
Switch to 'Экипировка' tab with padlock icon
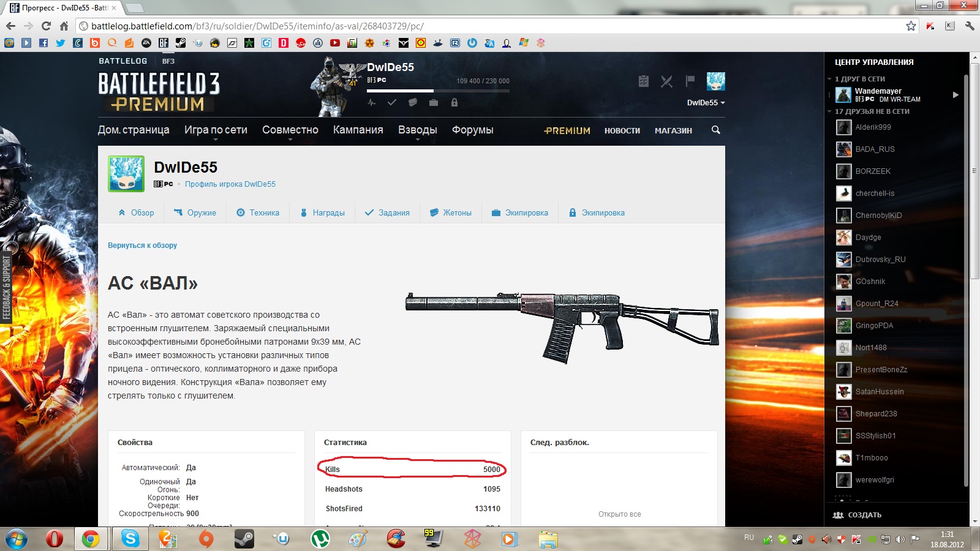click(x=597, y=212)
